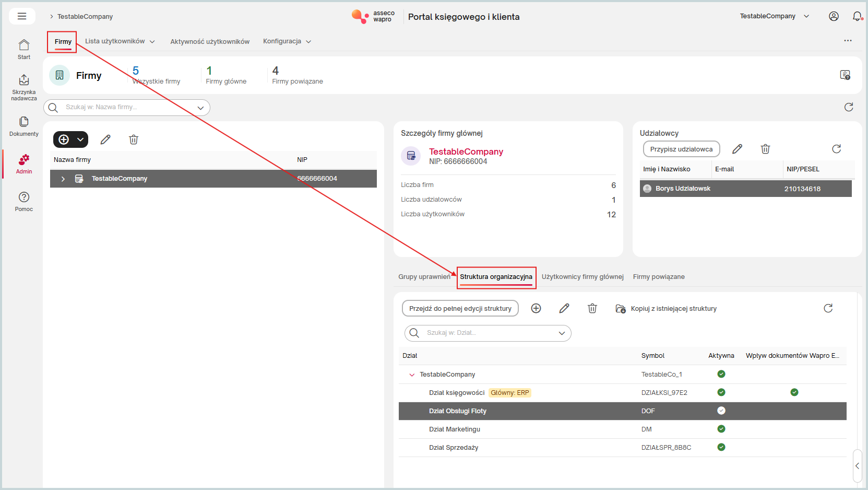Toggle Aktywna for Dział księgowości

coord(721,392)
